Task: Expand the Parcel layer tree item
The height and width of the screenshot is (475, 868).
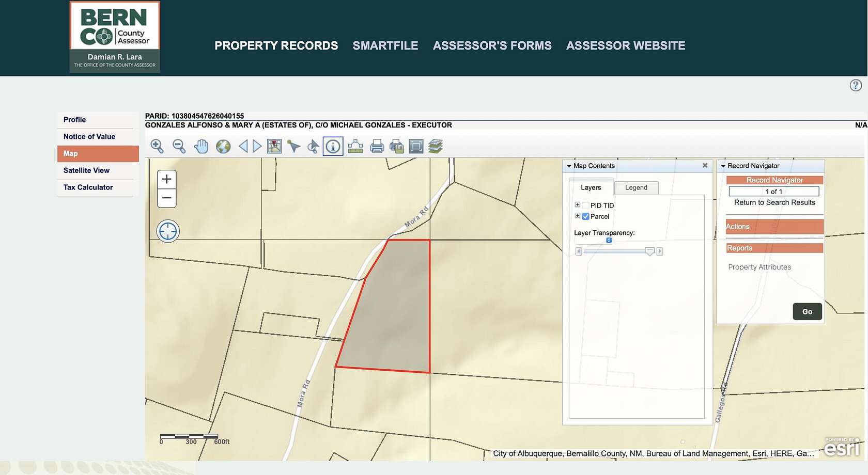Action: click(x=577, y=216)
